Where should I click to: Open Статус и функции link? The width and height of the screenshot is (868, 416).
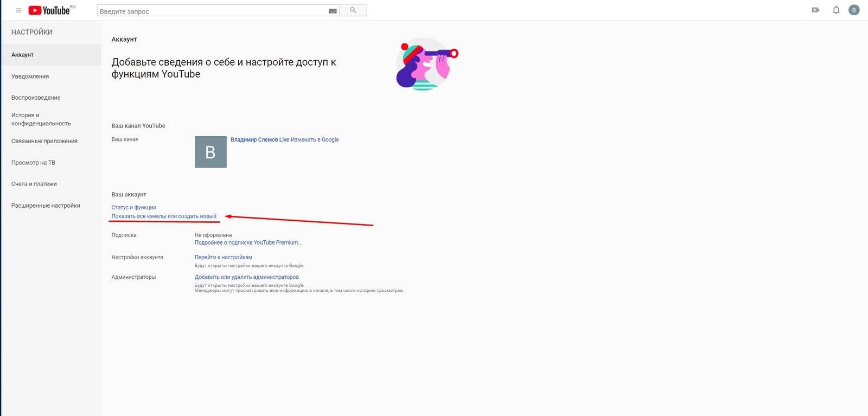click(x=134, y=208)
